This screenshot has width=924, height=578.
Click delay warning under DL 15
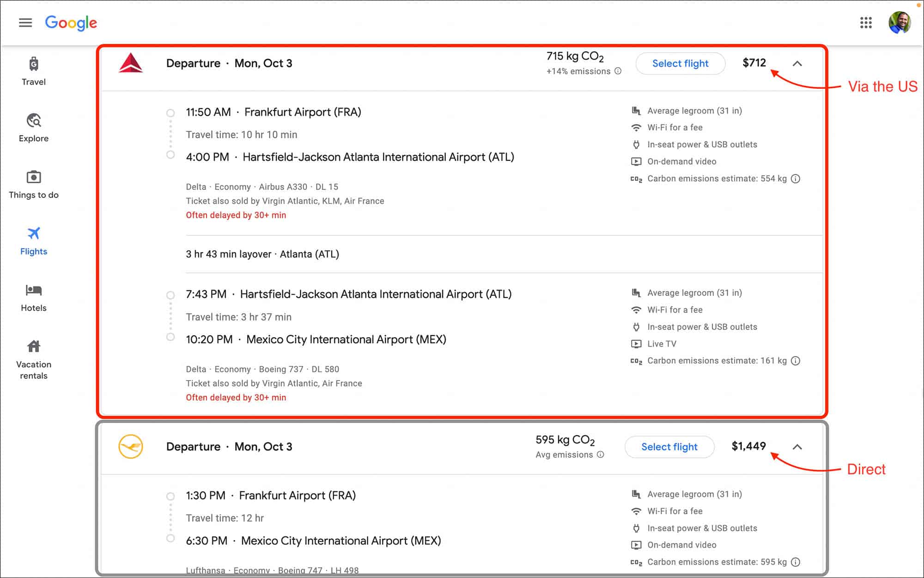click(x=236, y=215)
